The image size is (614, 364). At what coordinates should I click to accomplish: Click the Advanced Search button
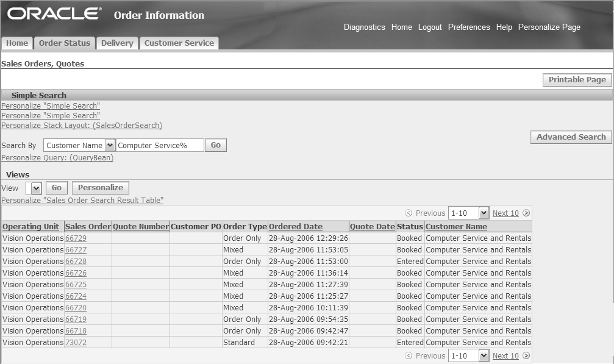[x=571, y=137]
